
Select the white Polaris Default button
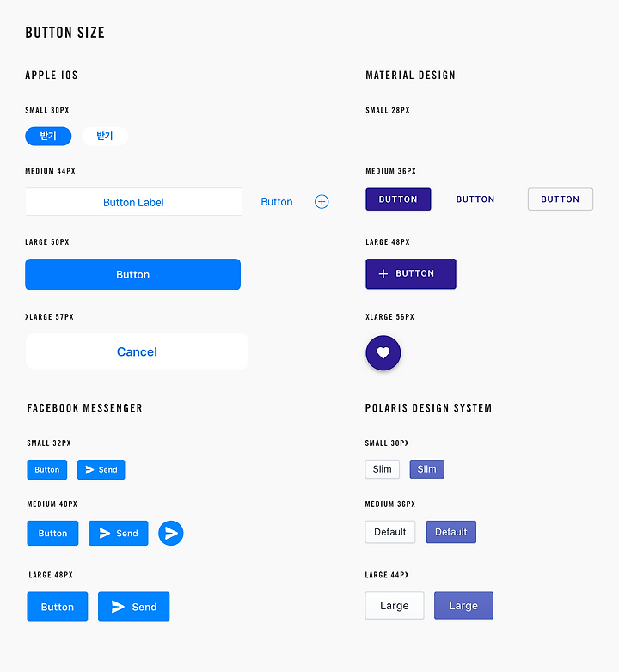click(x=390, y=532)
